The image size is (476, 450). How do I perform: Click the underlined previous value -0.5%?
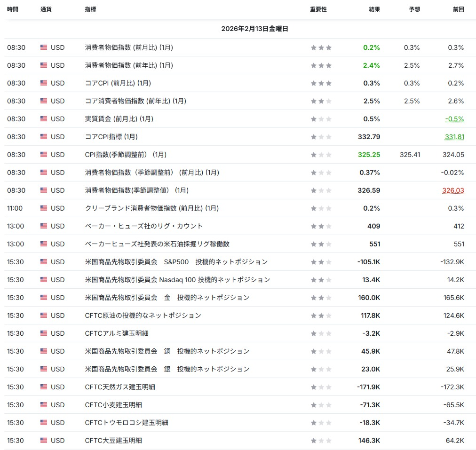point(454,119)
